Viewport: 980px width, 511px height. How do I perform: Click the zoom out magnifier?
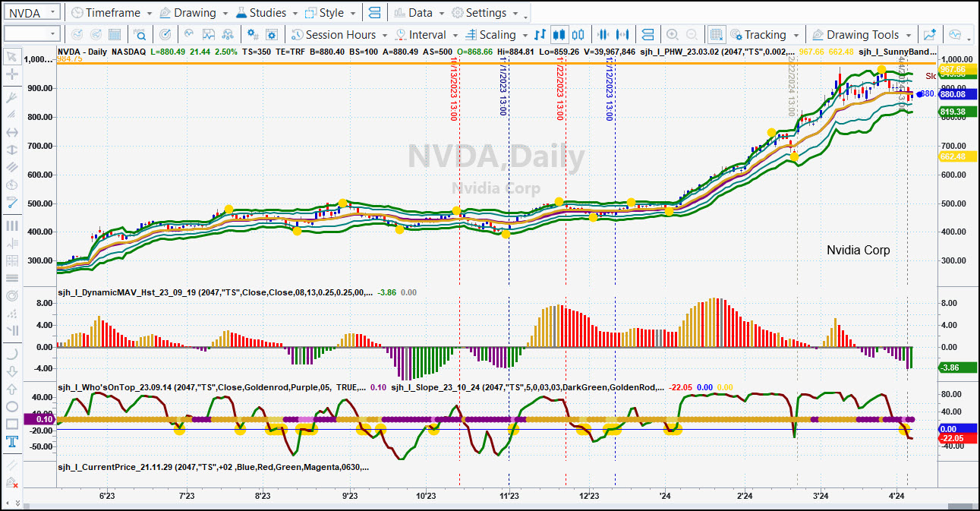[692, 35]
